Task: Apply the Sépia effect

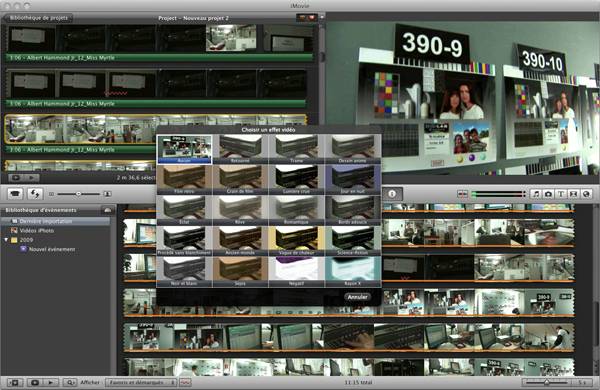Action: point(240,272)
